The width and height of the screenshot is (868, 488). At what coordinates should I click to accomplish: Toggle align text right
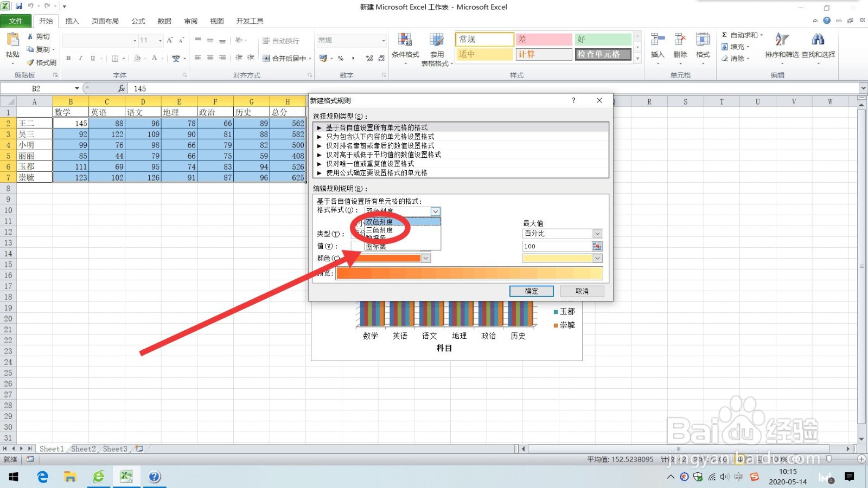tap(222, 58)
